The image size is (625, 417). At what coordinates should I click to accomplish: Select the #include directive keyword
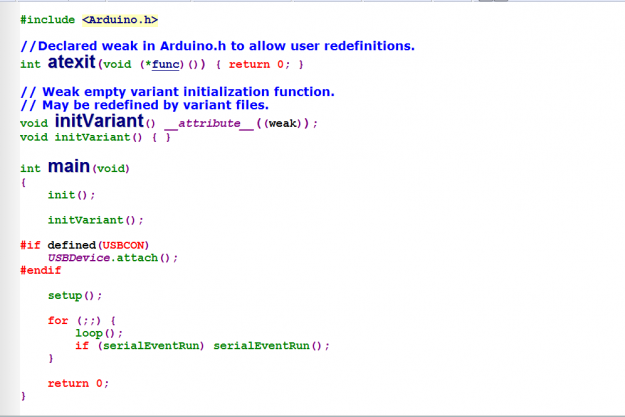[x=47, y=20]
